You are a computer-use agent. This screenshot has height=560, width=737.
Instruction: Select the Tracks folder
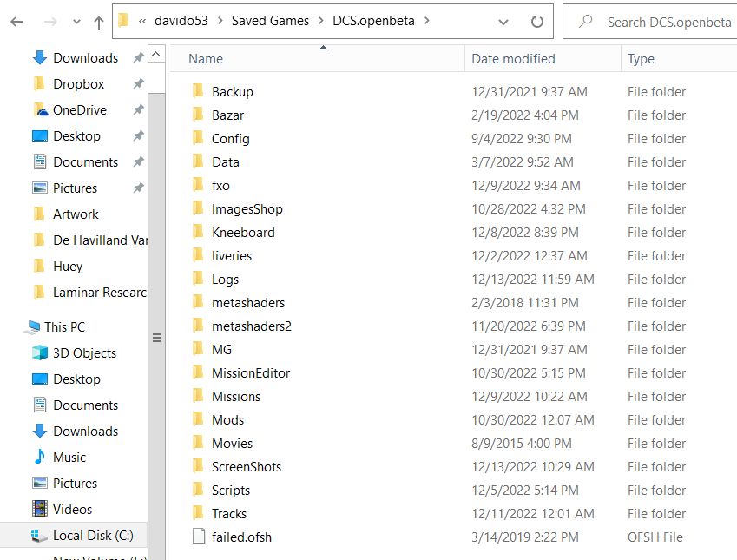(229, 514)
